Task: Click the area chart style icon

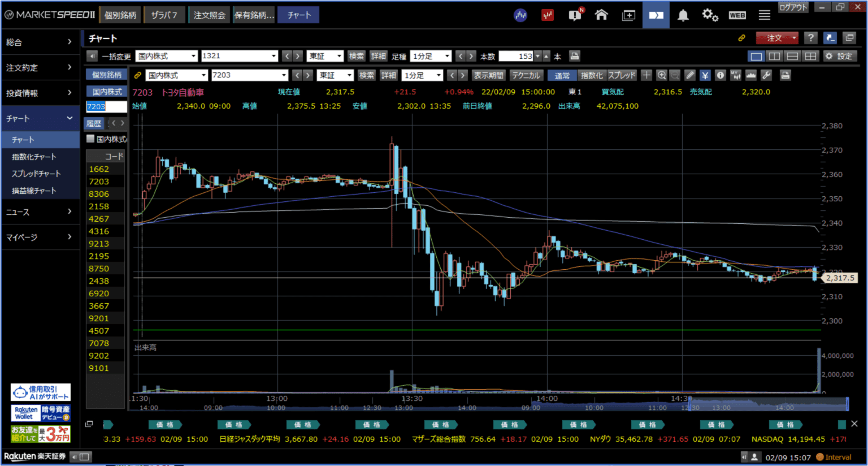Action: pos(751,75)
